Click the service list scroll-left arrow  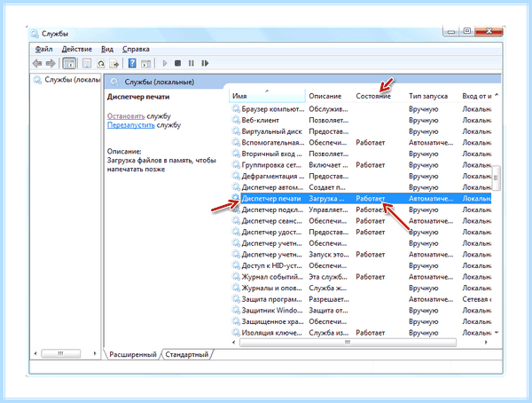234,343
